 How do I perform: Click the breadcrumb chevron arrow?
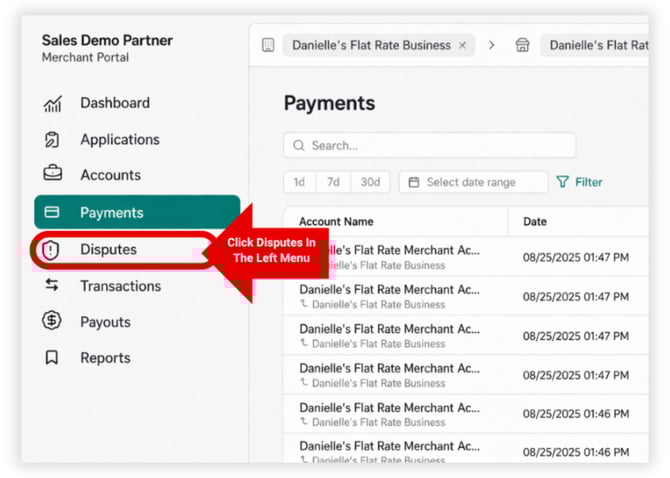click(491, 45)
